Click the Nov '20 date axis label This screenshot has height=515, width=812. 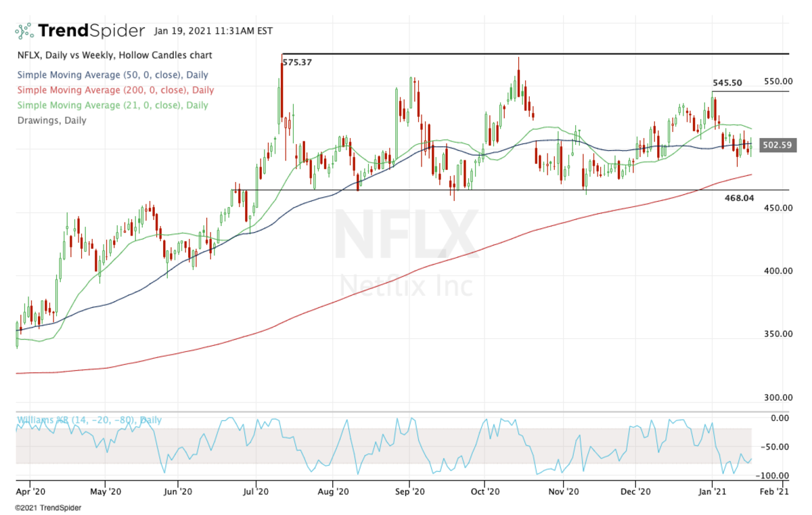pos(563,491)
